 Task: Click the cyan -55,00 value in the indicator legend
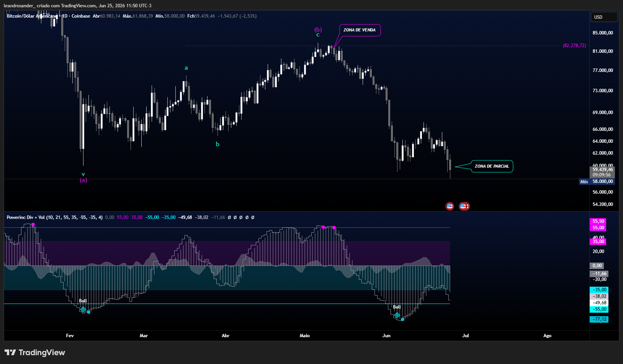pyautogui.click(x=152, y=217)
